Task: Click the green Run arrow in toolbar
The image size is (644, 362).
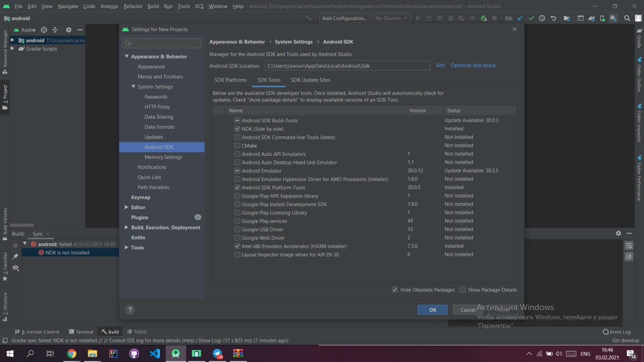Action: click(x=418, y=18)
